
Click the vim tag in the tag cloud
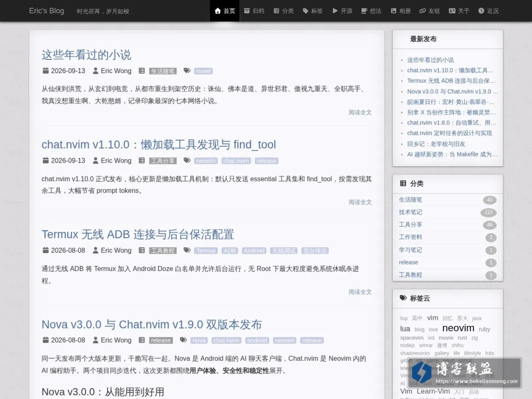coord(433,317)
